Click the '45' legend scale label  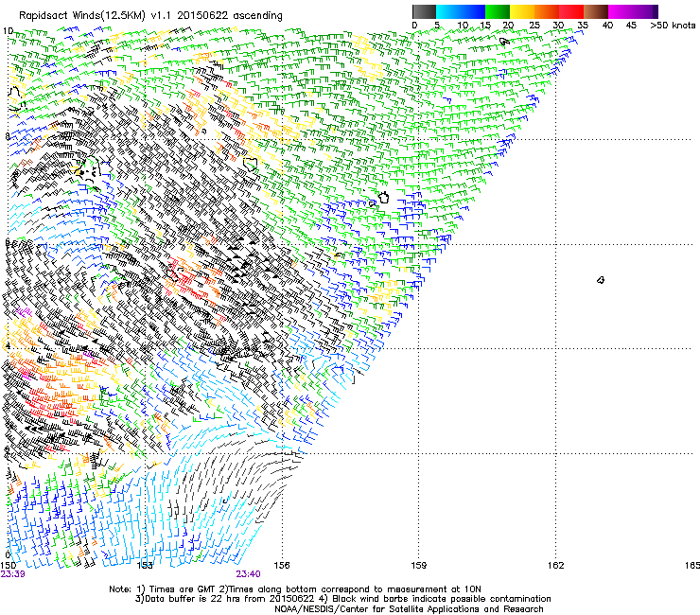coord(631,26)
